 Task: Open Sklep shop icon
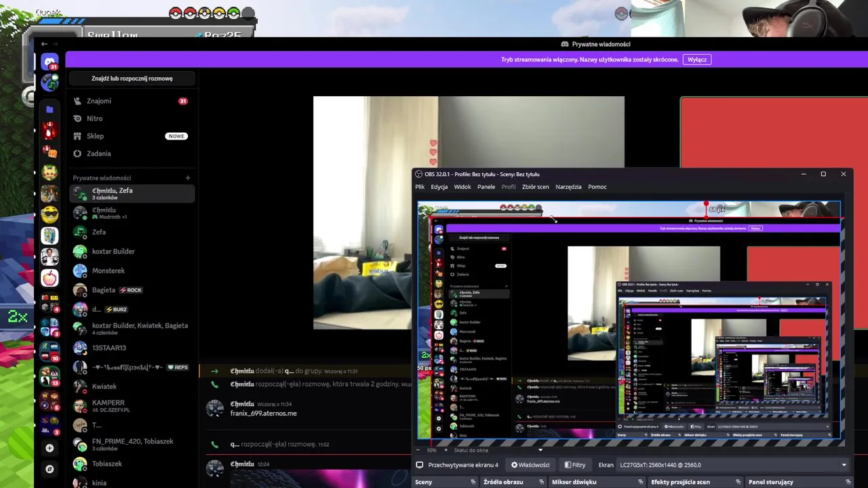pyautogui.click(x=77, y=136)
